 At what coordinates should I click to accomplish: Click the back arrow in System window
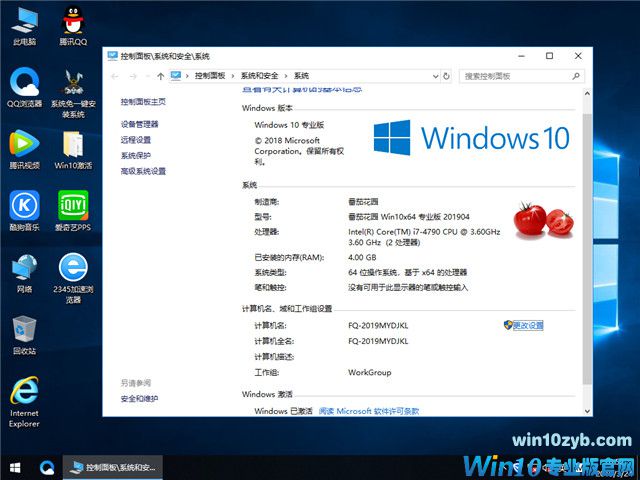pyautogui.click(x=115, y=76)
